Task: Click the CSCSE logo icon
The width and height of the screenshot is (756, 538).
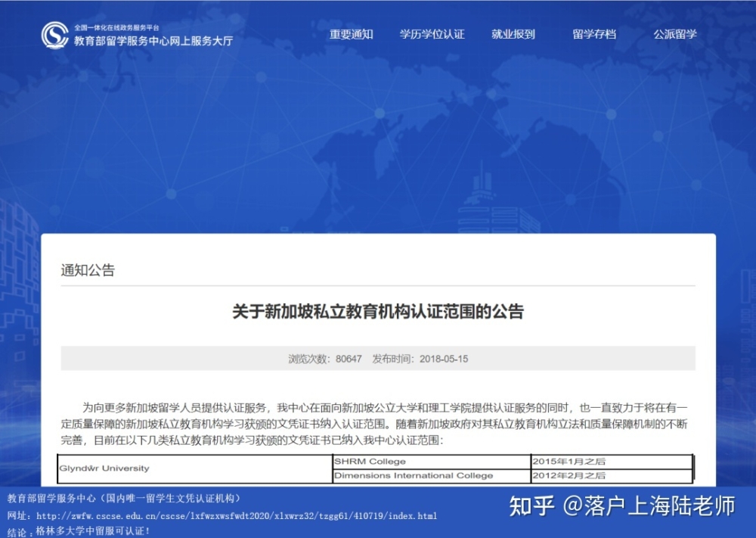Action: click(55, 35)
